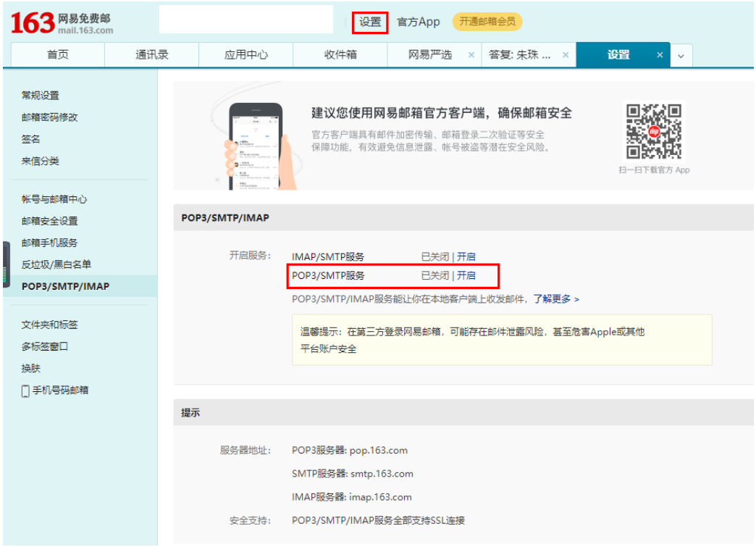
Task: Click the phone icon beside 手机号码邮箱
Action: [x=25, y=391]
